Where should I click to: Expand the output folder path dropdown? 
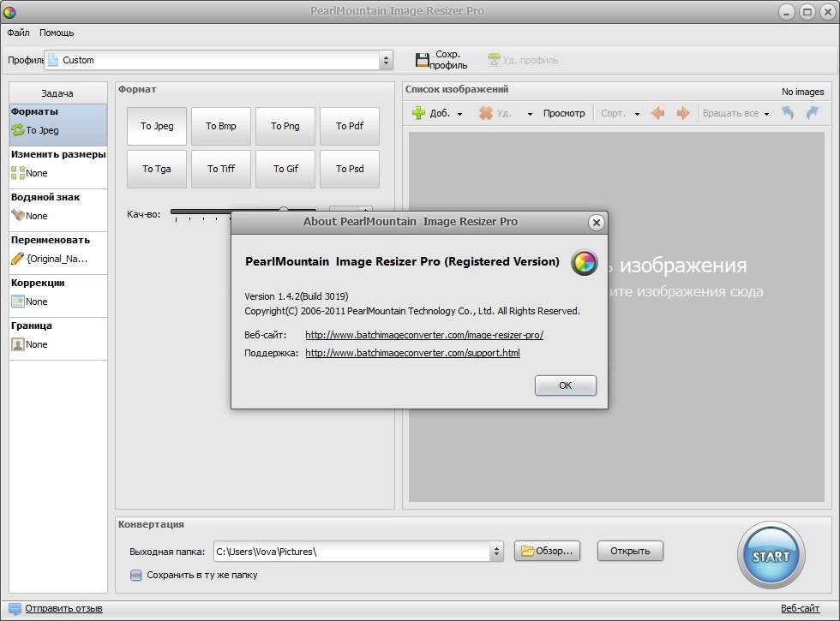pos(496,552)
